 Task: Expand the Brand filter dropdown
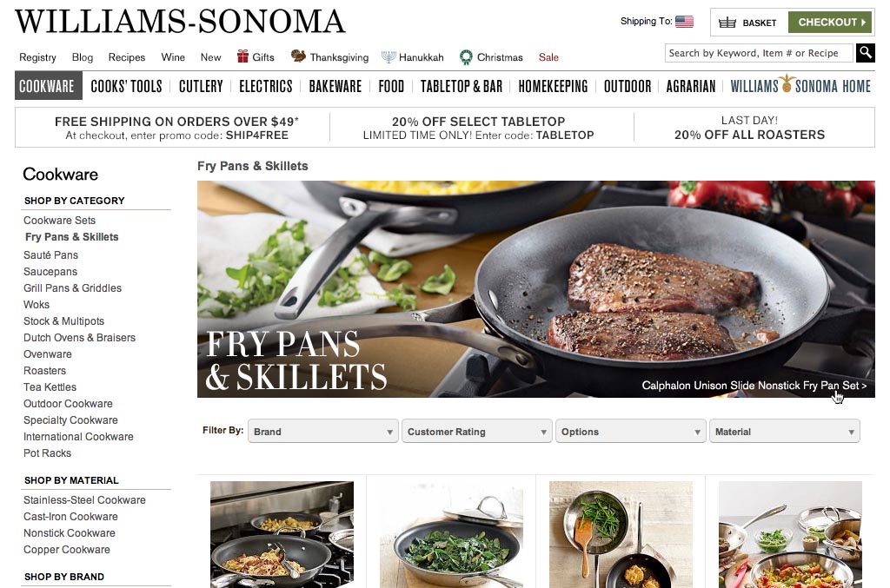click(322, 432)
